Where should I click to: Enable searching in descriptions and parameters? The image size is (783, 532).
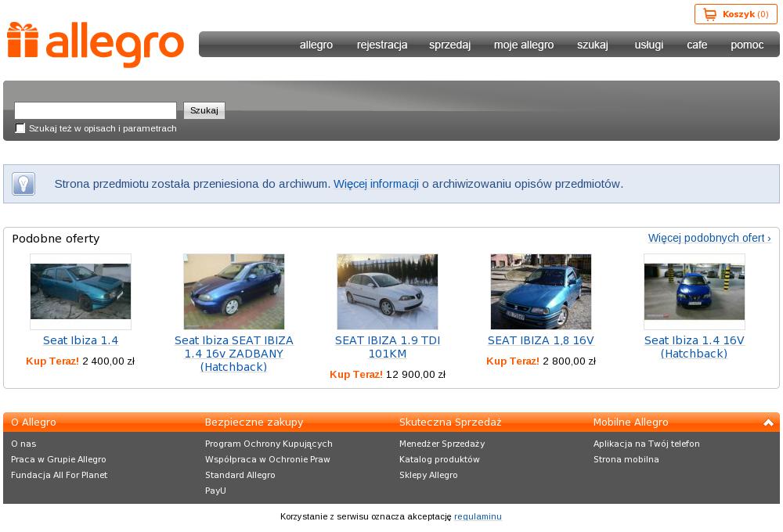point(20,128)
